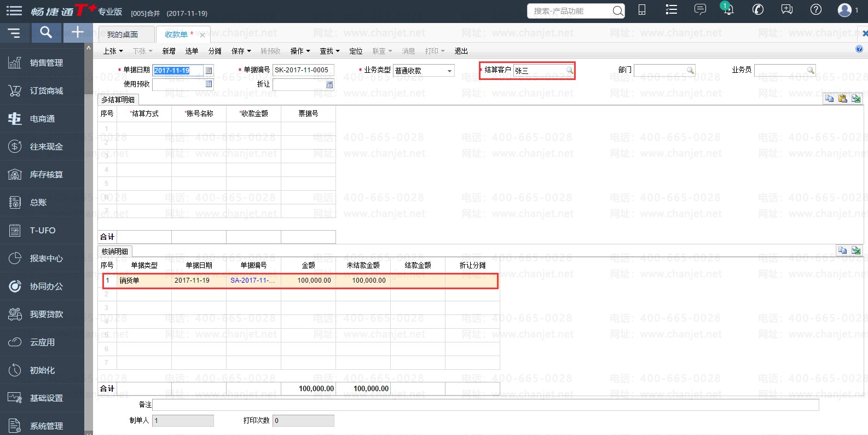Open calendar picker for 单据日期
The image size is (868, 435).
tap(209, 71)
